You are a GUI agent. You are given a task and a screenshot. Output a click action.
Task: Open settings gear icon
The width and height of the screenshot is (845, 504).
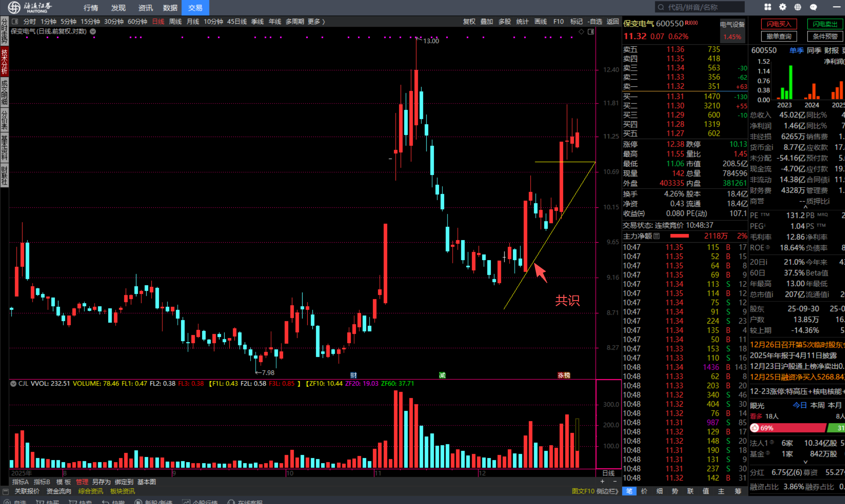coord(782,7)
